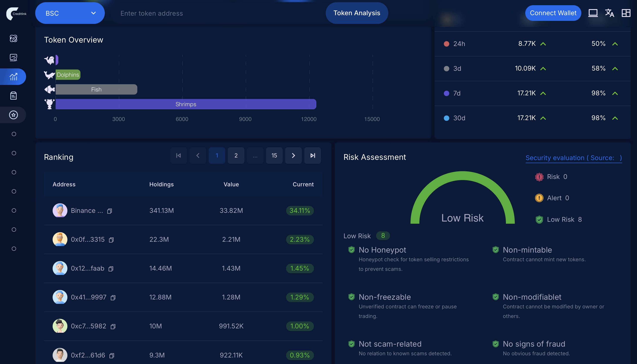
Task: Open the Security evaluation source link
Action: pyautogui.click(x=574, y=158)
